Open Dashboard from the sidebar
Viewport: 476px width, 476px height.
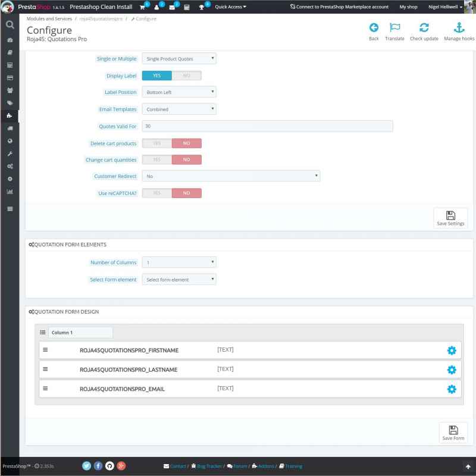point(10,40)
